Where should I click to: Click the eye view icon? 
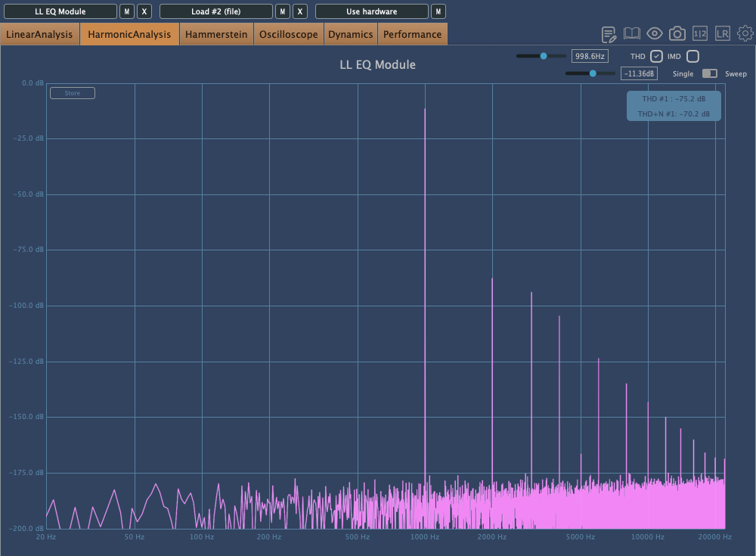click(x=655, y=34)
